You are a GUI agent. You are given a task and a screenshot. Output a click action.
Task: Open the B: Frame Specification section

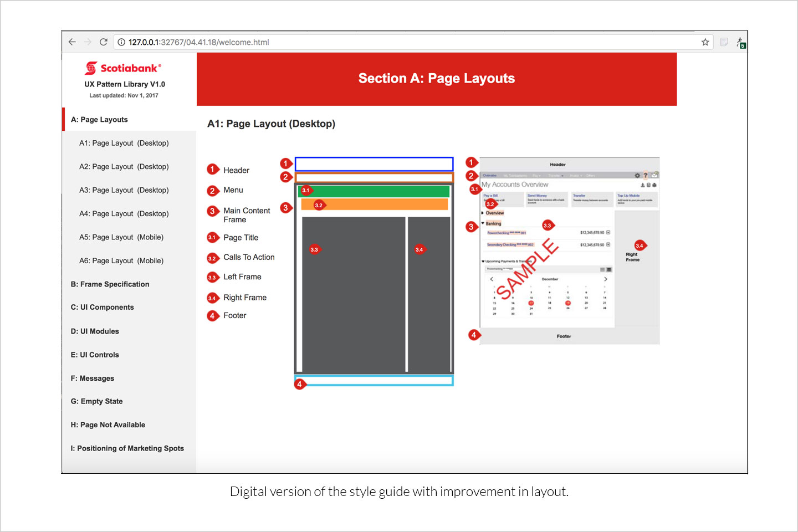click(x=110, y=284)
